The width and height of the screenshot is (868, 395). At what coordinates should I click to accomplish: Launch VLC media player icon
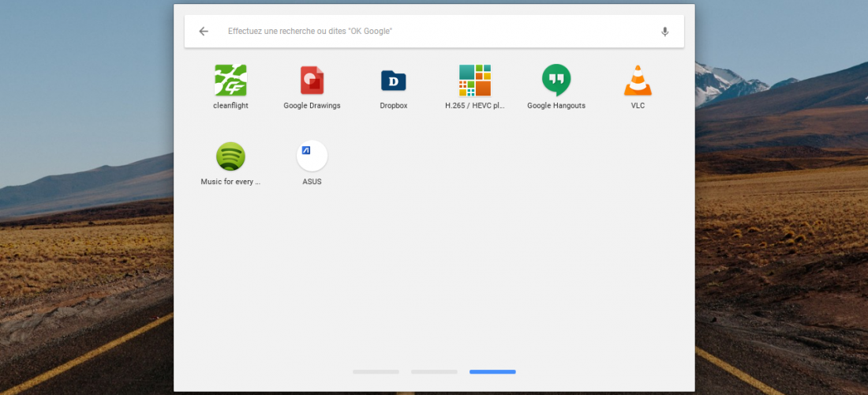pos(638,81)
